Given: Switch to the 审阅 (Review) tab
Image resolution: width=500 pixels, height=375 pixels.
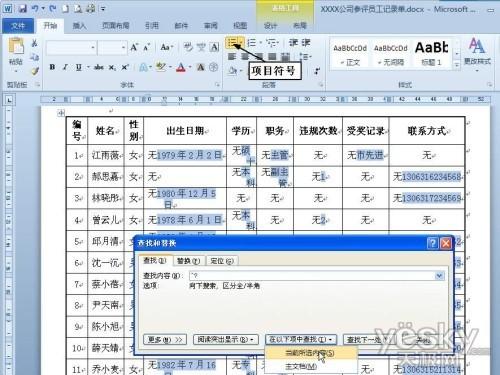Looking at the screenshot, I should coord(211,25).
